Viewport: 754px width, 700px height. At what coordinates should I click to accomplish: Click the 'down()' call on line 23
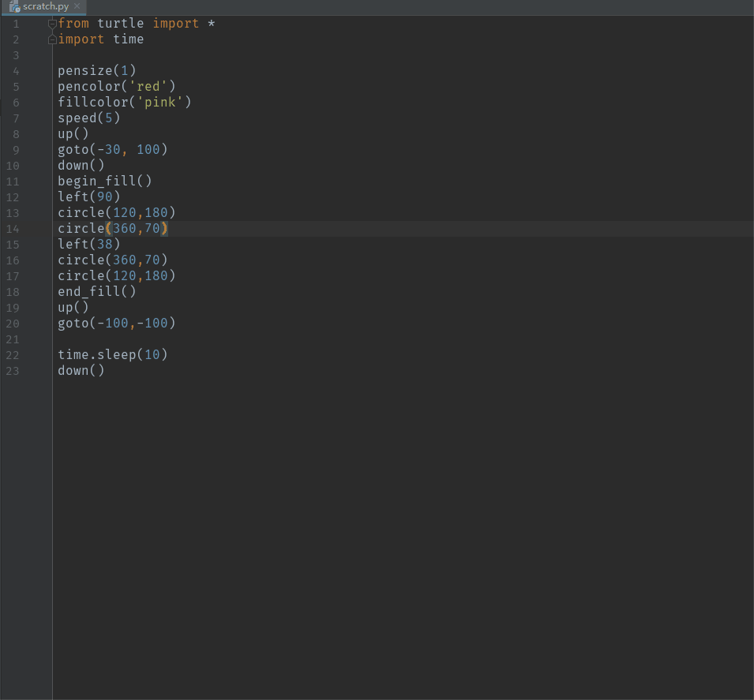click(x=81, y=370)
